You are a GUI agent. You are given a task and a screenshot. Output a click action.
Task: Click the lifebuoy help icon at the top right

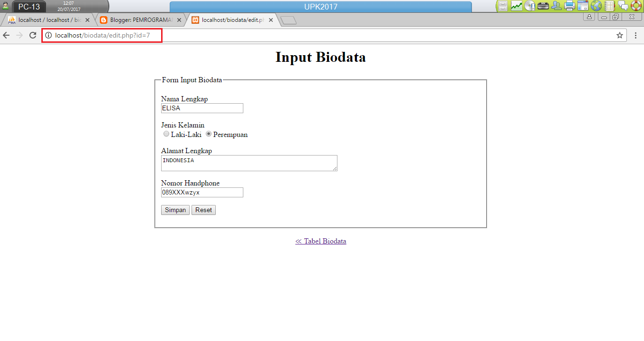click(x=636, y=6)
